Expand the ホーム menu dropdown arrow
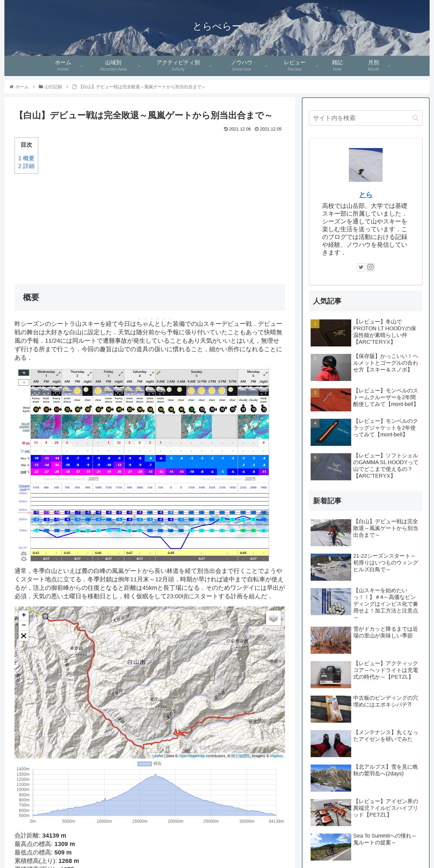The height and width of the screenshot is (868, 434). tap(81, 66)
